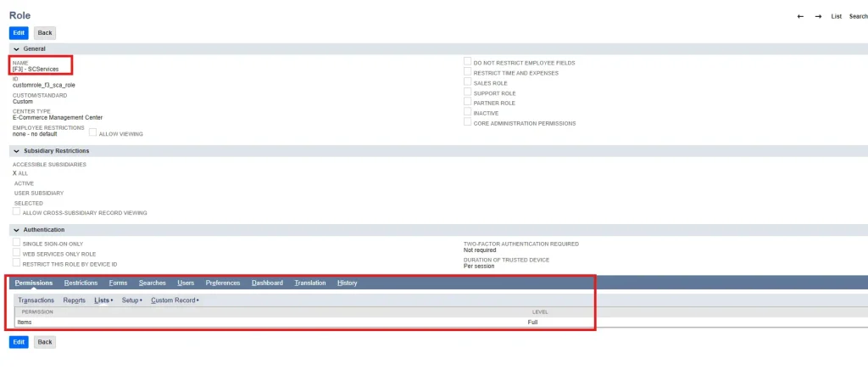
Task: Click the USER SUBSIDIARY option text
Action: point(39,193)
